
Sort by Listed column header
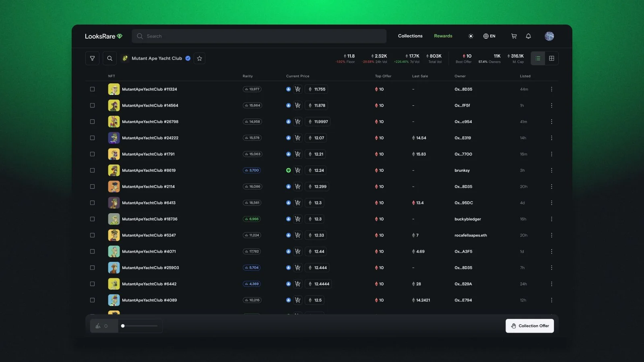coord(525,76)
